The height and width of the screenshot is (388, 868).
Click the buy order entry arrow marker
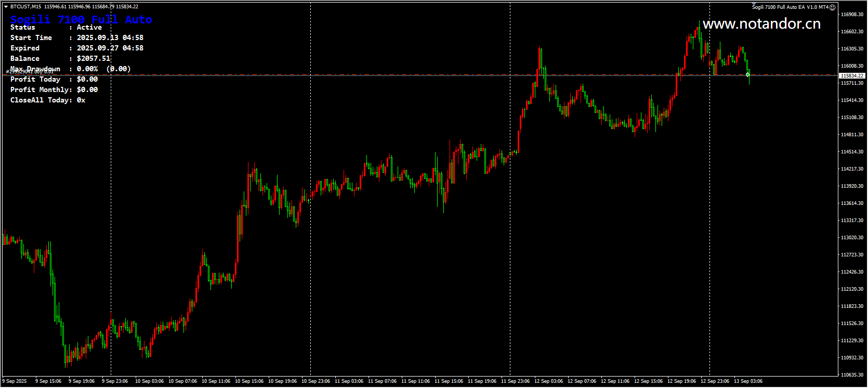coord(747,75)
